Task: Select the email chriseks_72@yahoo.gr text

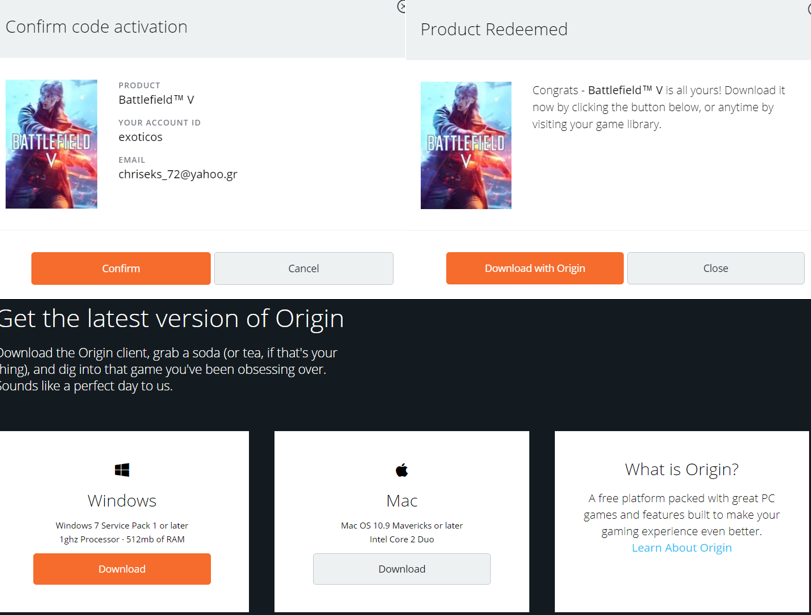Action: [x=178, y=174]
